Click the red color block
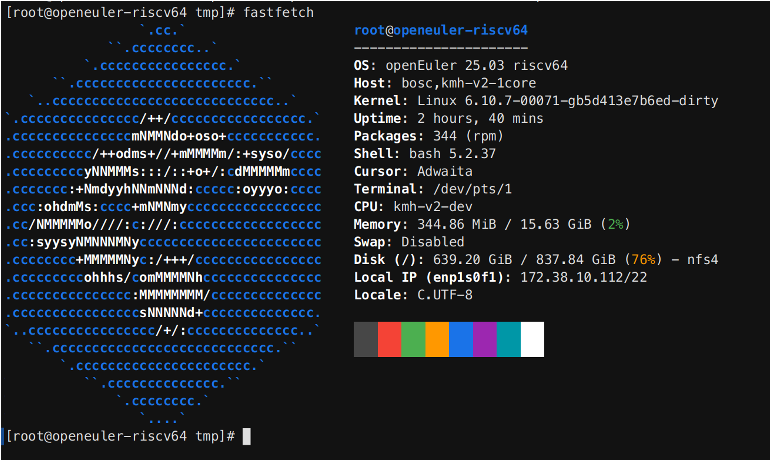 (x=389, y=339)
